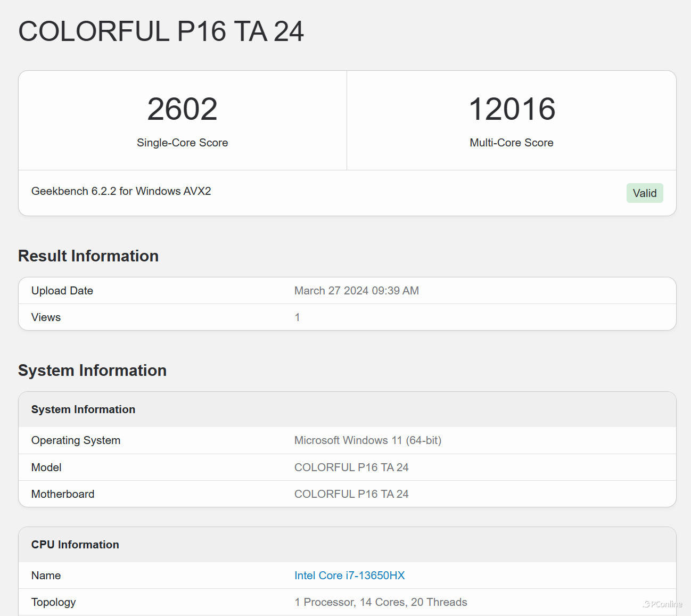Click the COLORFUL P16 TA 24 page title
This screenshot has width=691, height=616.
pyautogui.click(x=161, y=31)
